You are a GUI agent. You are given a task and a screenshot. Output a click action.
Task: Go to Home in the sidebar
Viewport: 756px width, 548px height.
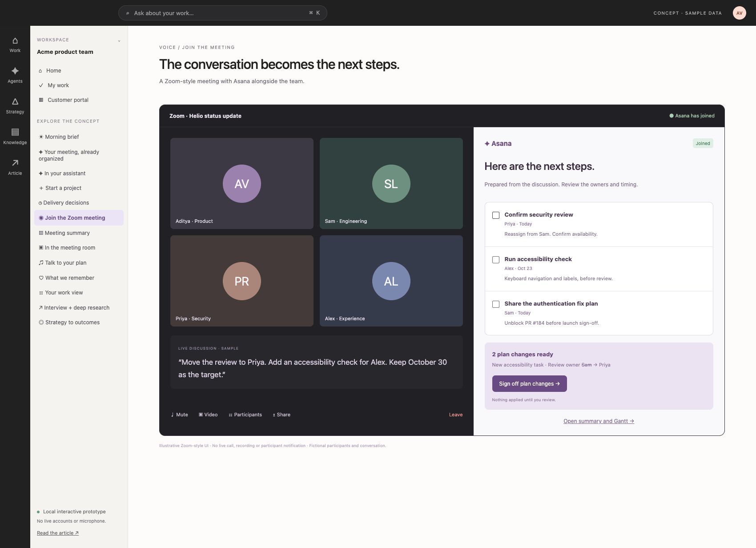(79, 71)
